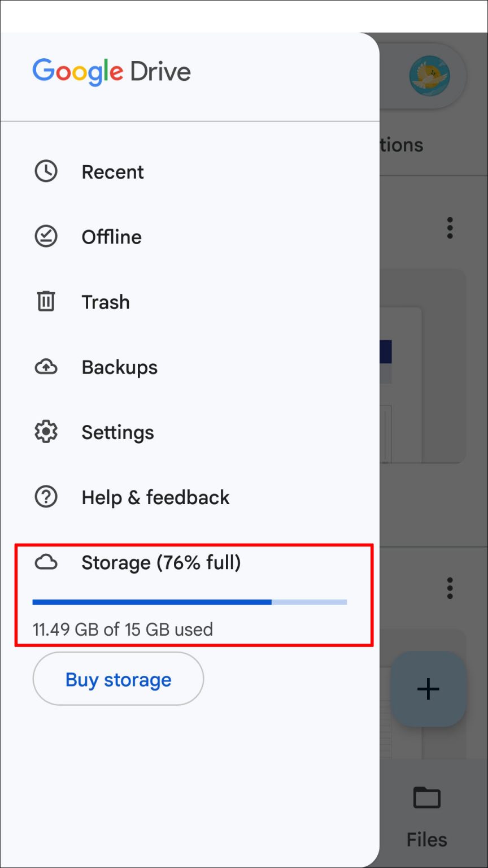This screenshot has width=488, height=868.
Task: Open the new item plus button
Action: [428, 689]
